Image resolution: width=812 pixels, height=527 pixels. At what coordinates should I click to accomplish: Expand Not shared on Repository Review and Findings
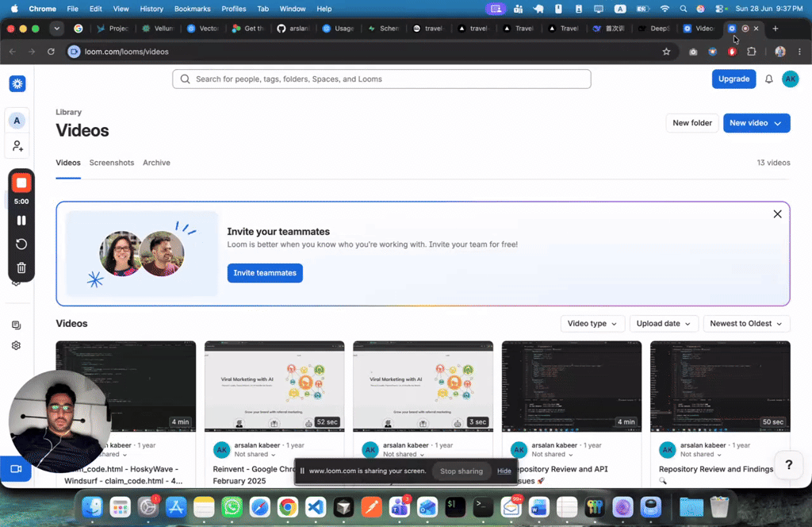pyautogui.click(x=701, y=455)
